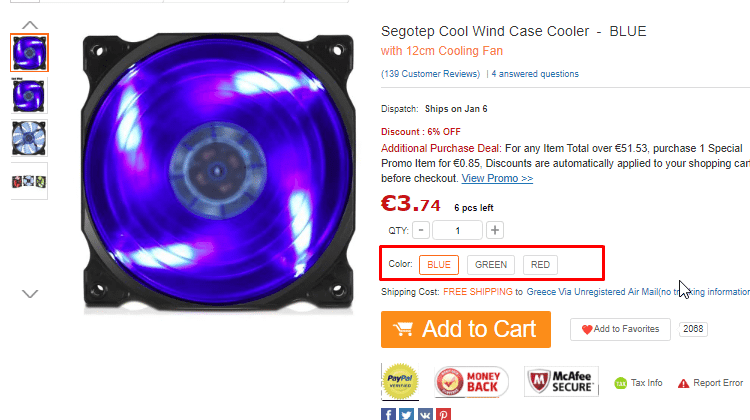Choose the RED color option
This screenshot has width=750, height=420.
[540, 265]
